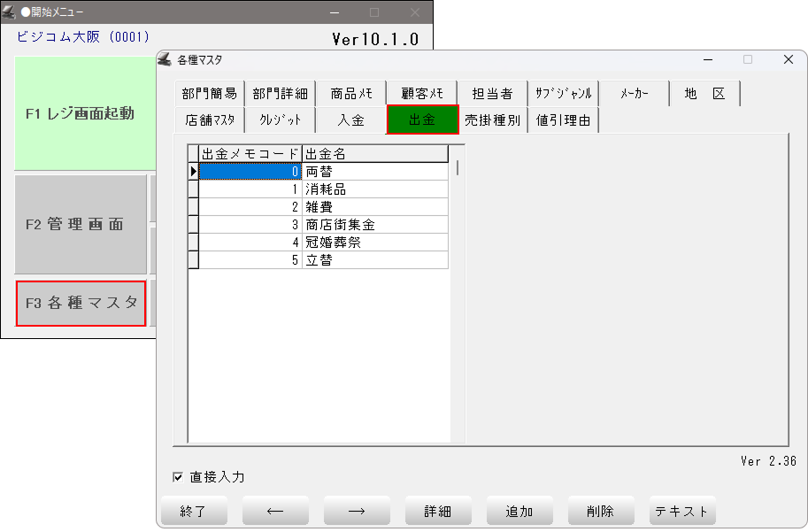Click the 詳細 button

(438, 512)
